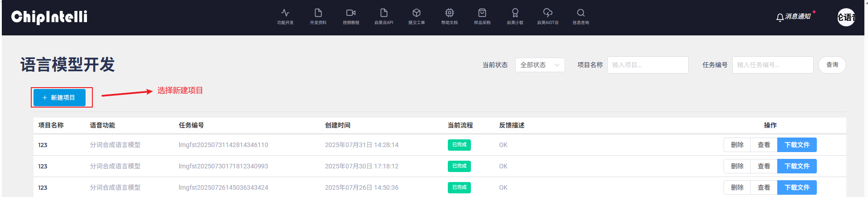868x197 pixels.
Task: Expand the 全部状态 status dropdown
Action: click(x=540, y=65)
